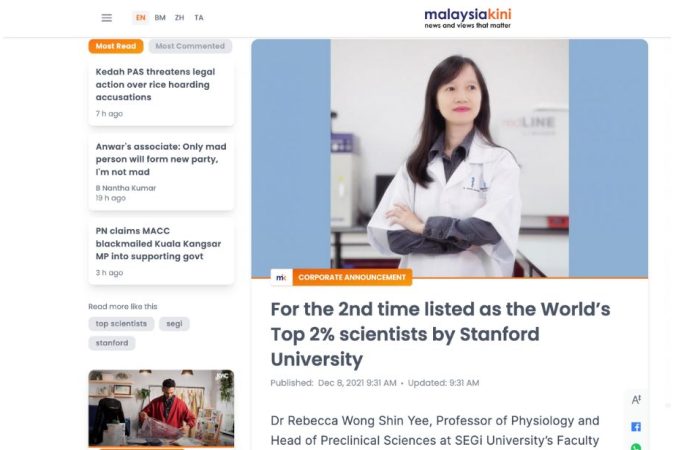Image resolution: width=700 pixels, height=450 pixels.
Task: Click 'Read more like this' label
Action: (x=123, y=306)
